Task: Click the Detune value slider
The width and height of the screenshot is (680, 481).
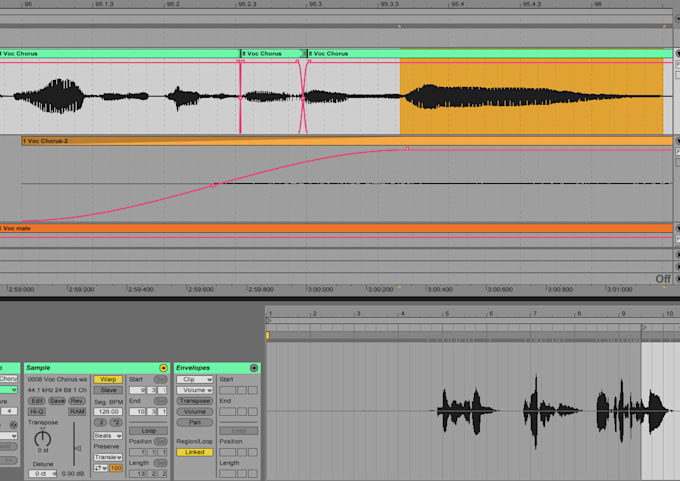Action: click(42, 474)
